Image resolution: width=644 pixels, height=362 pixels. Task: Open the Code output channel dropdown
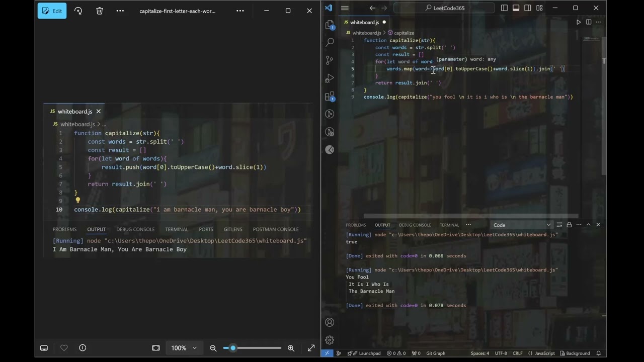pyautogui.click(x=522, y=225)
